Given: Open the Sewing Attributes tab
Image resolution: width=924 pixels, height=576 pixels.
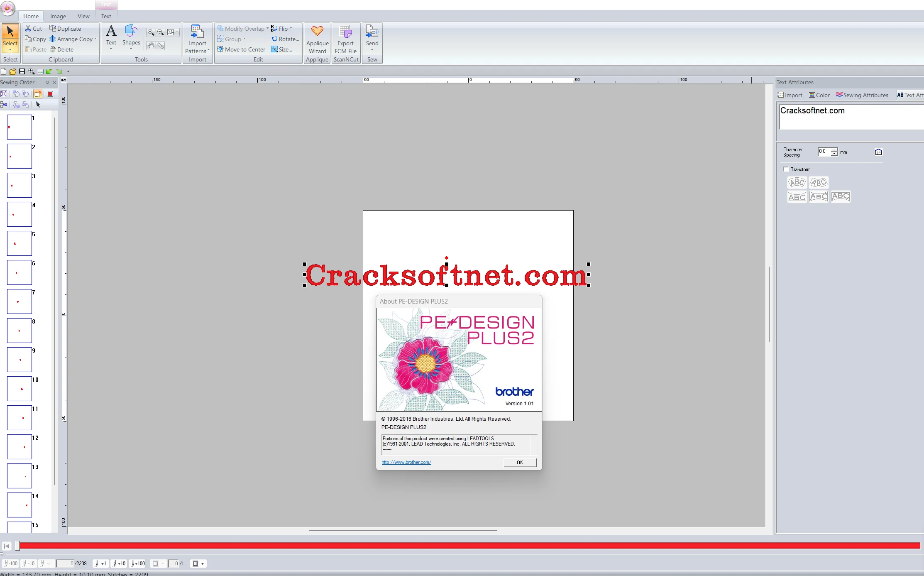Looking at the screenshot, I should tap(862, 95).
